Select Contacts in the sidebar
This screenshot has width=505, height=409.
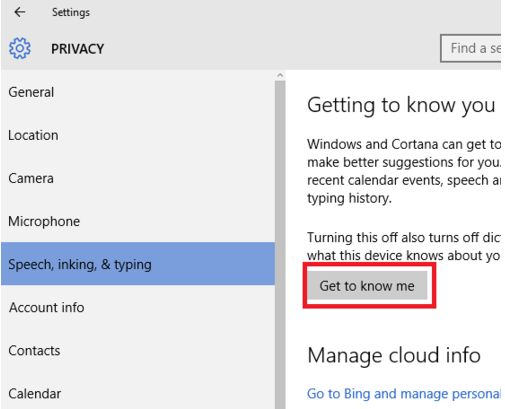pyautogui.click(x=138, y=350)
